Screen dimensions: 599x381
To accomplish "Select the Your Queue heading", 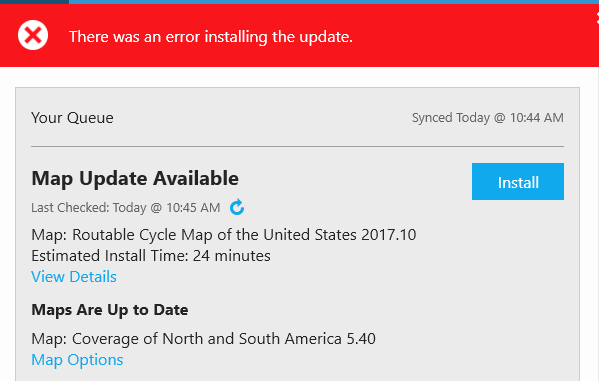I will pyautogui.click(x=72, y=118).
